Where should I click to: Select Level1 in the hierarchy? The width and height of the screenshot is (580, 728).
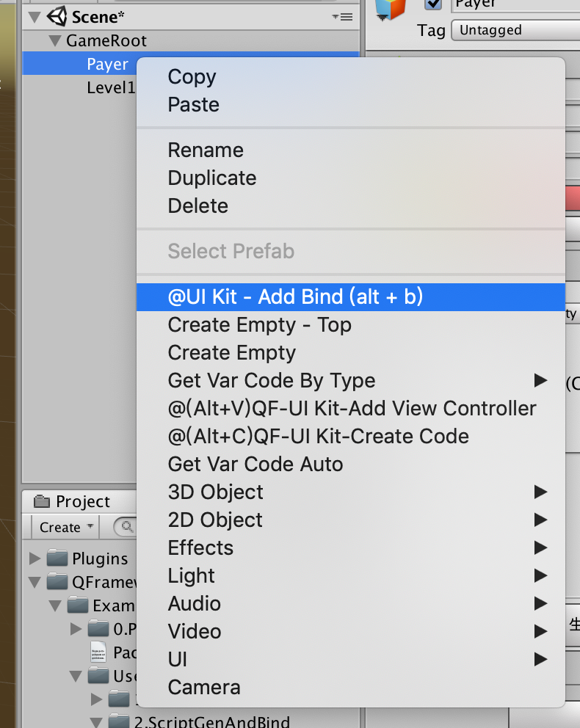(x=111, y=87)
